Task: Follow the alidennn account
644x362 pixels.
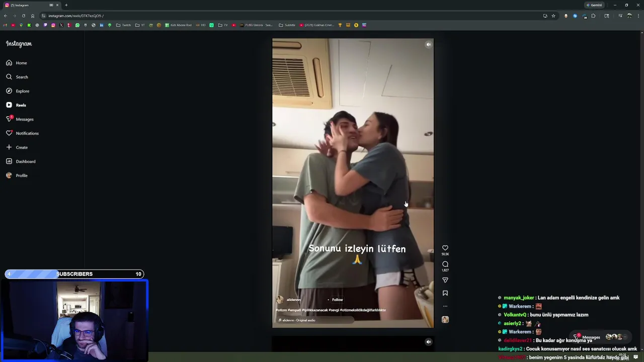Action: pos(338,300)
